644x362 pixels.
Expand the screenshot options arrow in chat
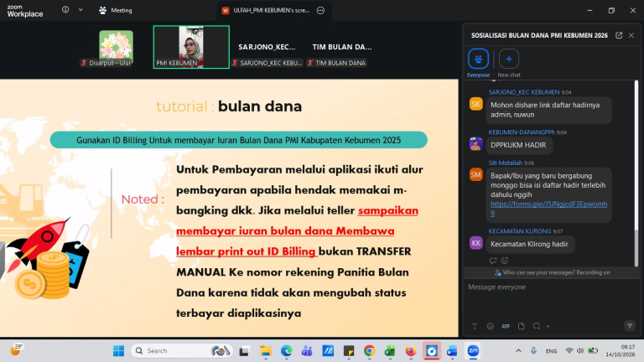coord(548,326)
